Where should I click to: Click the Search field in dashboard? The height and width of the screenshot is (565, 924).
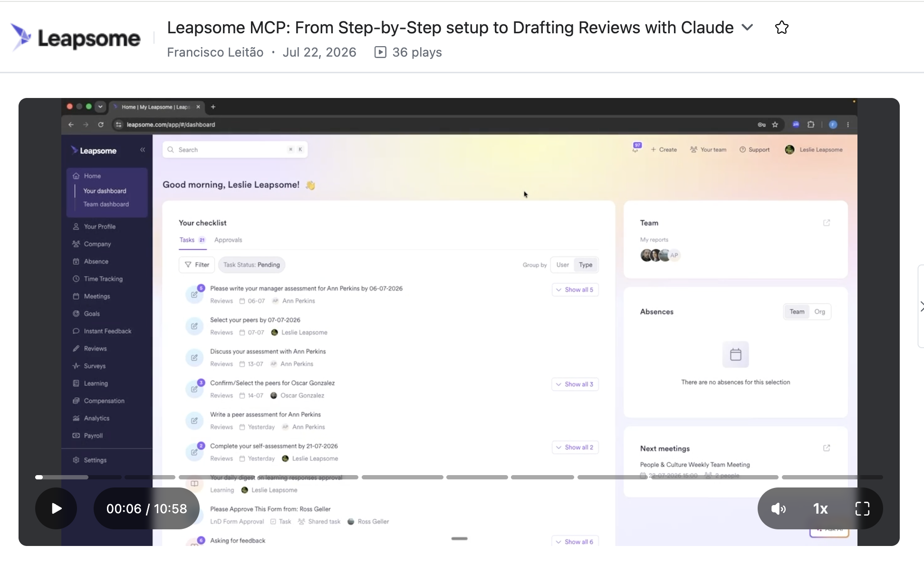pyautogui.click(x=235, y=150)
